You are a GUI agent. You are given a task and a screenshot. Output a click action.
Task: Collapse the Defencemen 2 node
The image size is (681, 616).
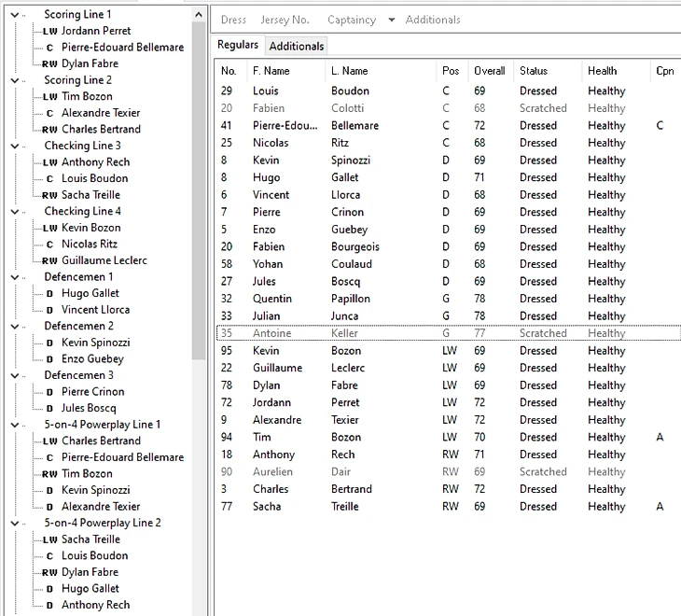coord(14,327)
